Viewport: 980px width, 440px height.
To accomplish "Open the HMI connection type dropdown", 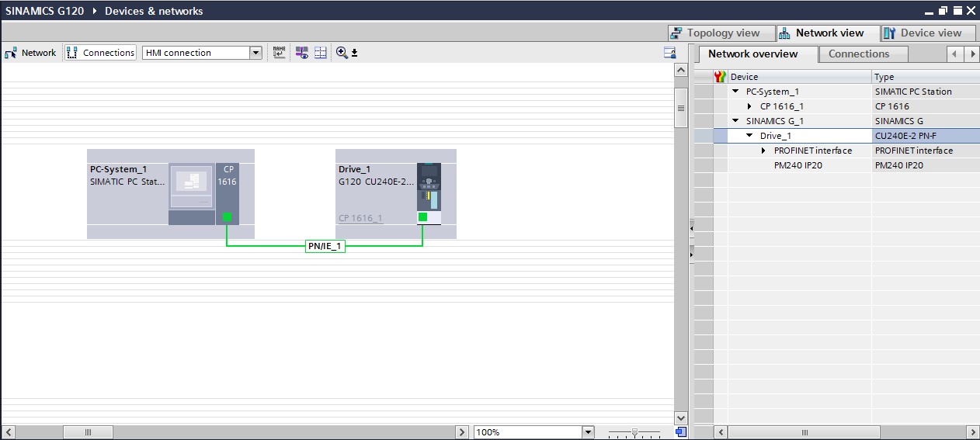I will coord(255,53).
